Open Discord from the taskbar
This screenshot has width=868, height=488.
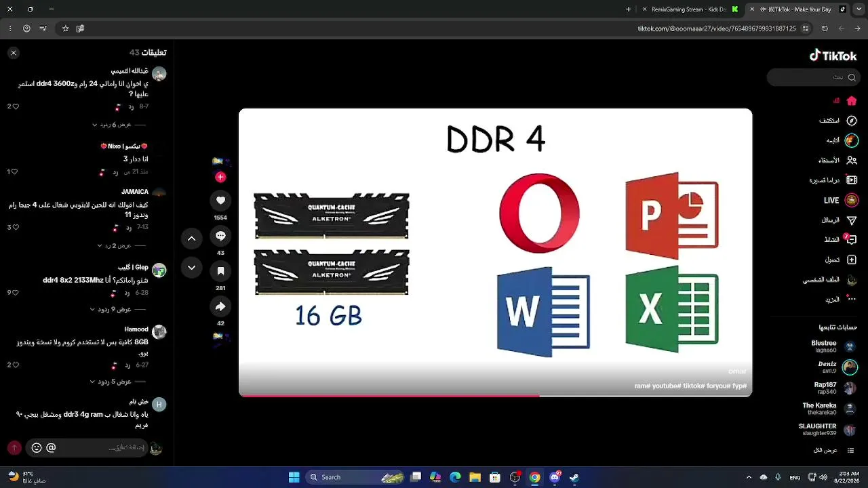555,477
